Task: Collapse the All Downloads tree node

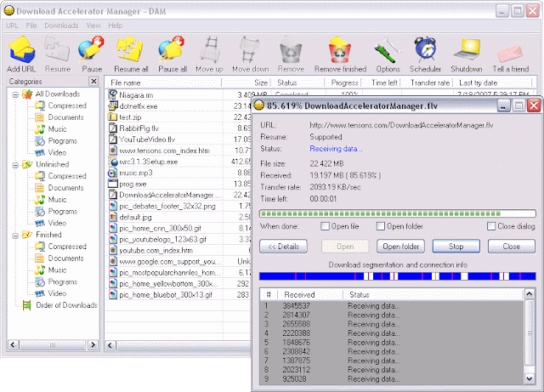Action: (15, 94)
